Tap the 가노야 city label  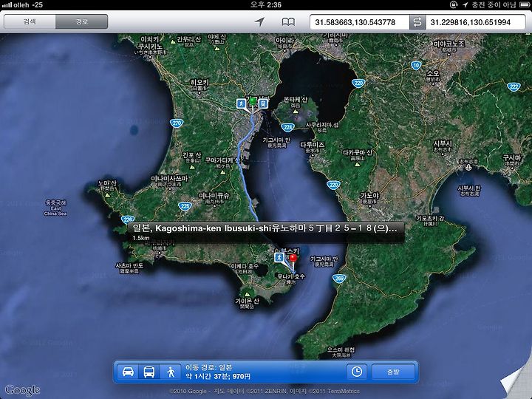[369, 198]
